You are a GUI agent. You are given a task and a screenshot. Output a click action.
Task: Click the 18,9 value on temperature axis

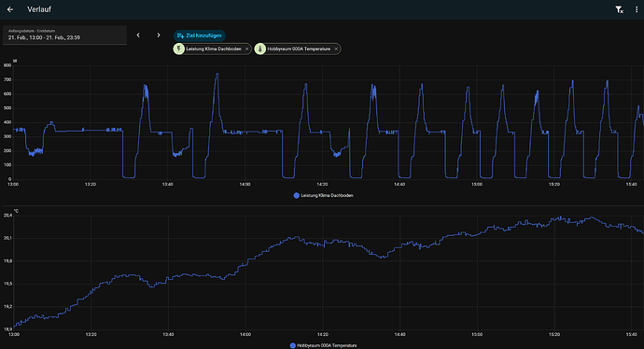(x=7, y=329)
